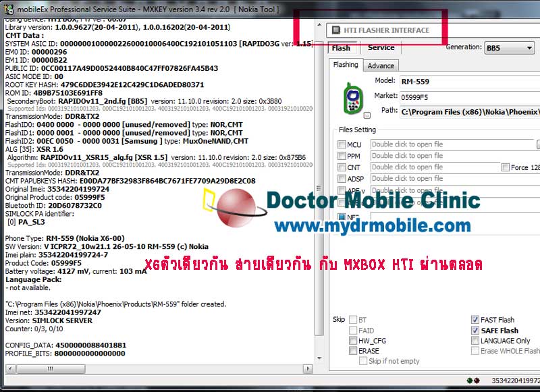Click the green phone model icon

353,99
